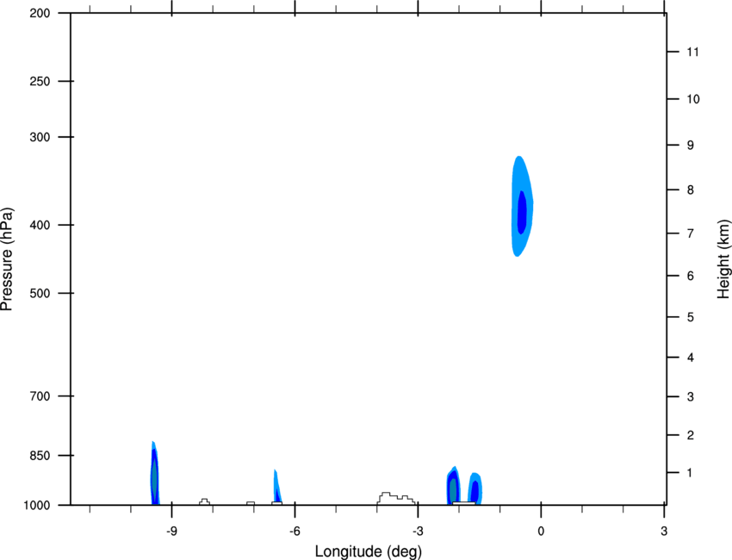
Task: Select the 850 pressure tick label
Action: [x=40, y=456]
